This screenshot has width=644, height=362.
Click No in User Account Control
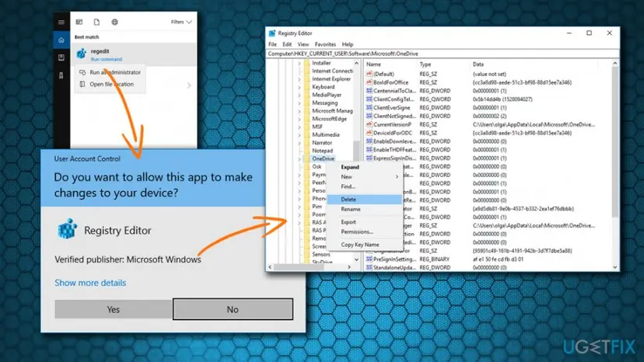[233, 309]
